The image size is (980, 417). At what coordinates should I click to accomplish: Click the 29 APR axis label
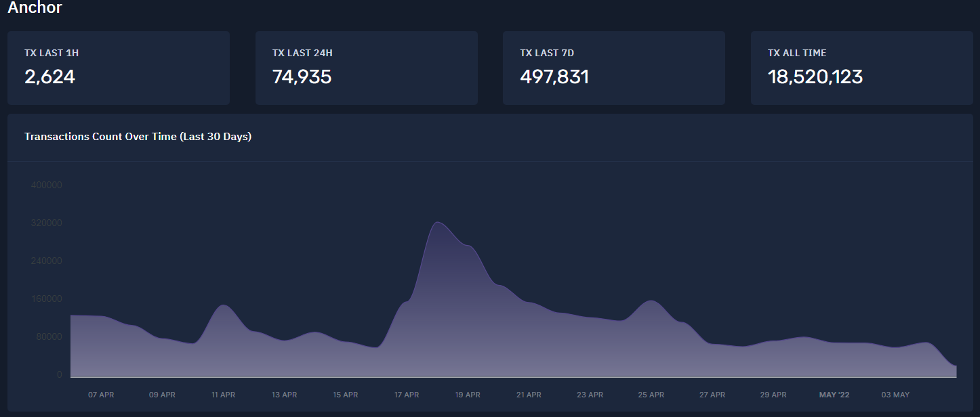point(773,395)
